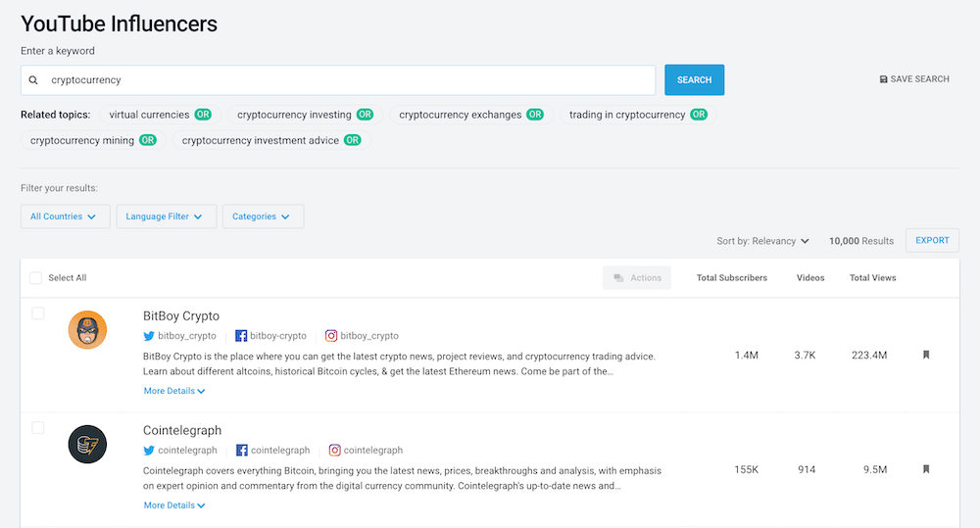Click SAVE SEARCH
Viewport: 980px width, 528px height.
[x=914, y=79]
